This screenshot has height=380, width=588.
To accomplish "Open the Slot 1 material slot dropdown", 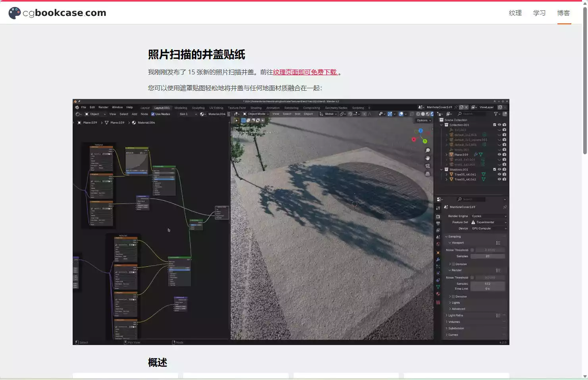I will (188, 114).
